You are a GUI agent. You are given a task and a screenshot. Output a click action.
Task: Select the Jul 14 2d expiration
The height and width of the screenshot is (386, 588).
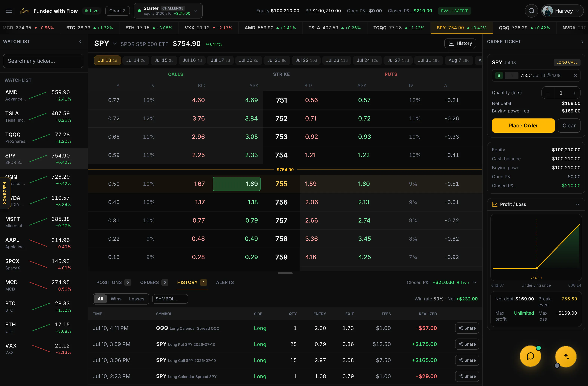pyautogui.click(x=136, y=61)
